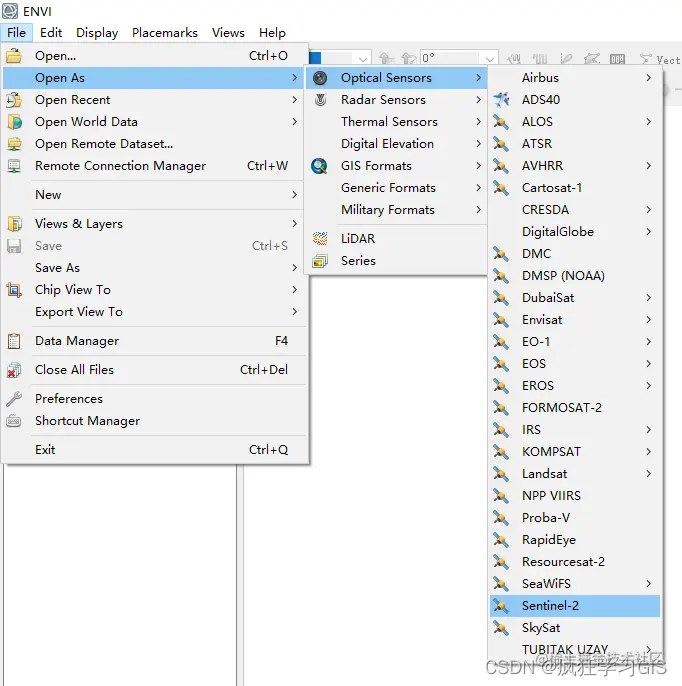Image resolution: width=682 pixels, height=686 pixels.
Task: Select the IRS sensor entry
Action: 575,430
